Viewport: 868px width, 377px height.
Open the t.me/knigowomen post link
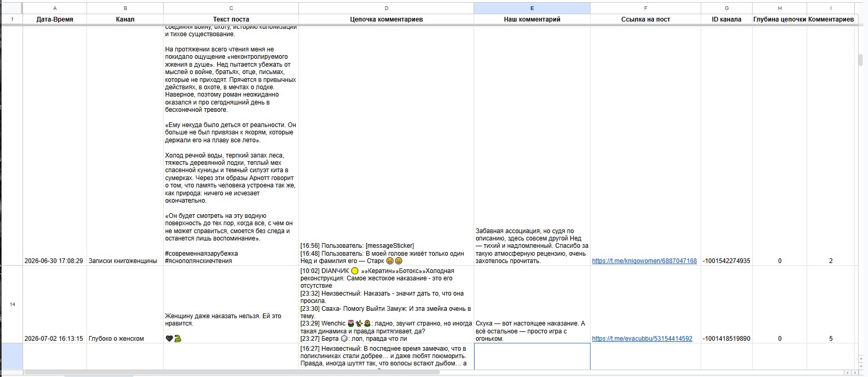point(644,261)
